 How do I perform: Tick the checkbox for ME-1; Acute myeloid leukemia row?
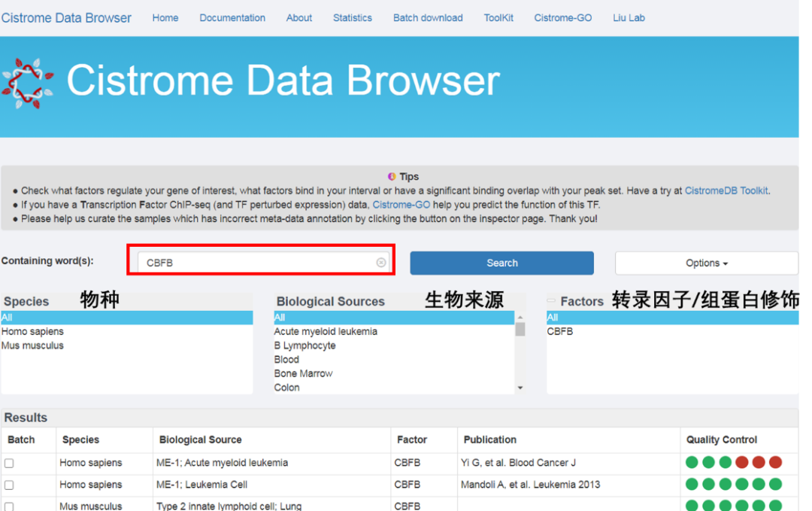9,463
